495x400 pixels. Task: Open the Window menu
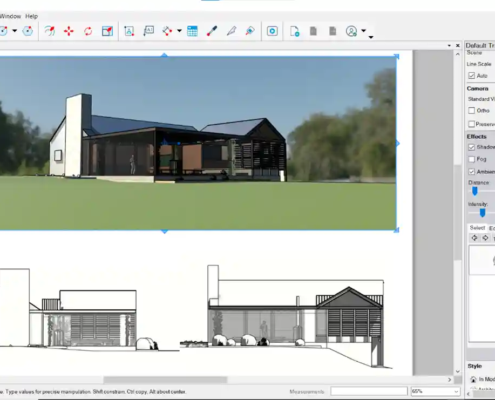pos(10,16)
